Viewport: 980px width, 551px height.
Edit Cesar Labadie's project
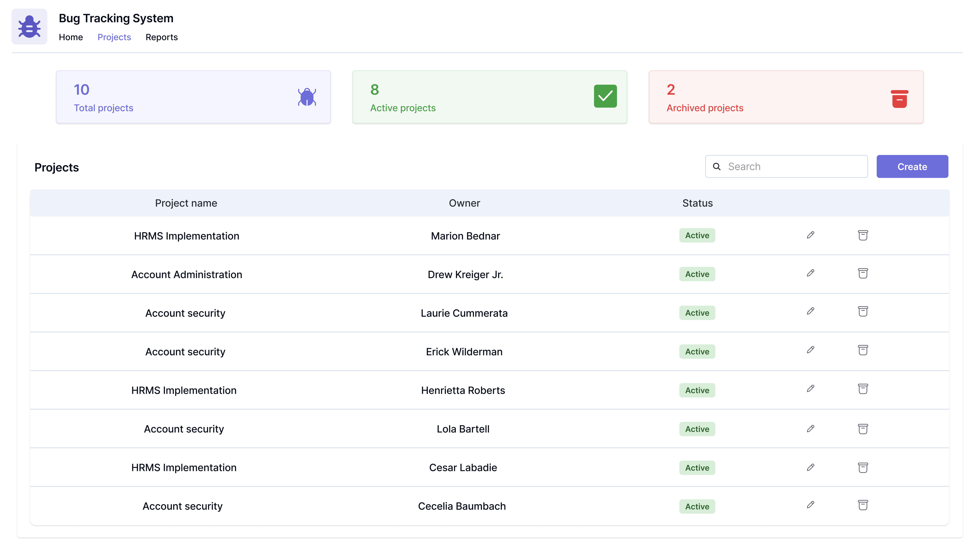click(x=810, y=467)
